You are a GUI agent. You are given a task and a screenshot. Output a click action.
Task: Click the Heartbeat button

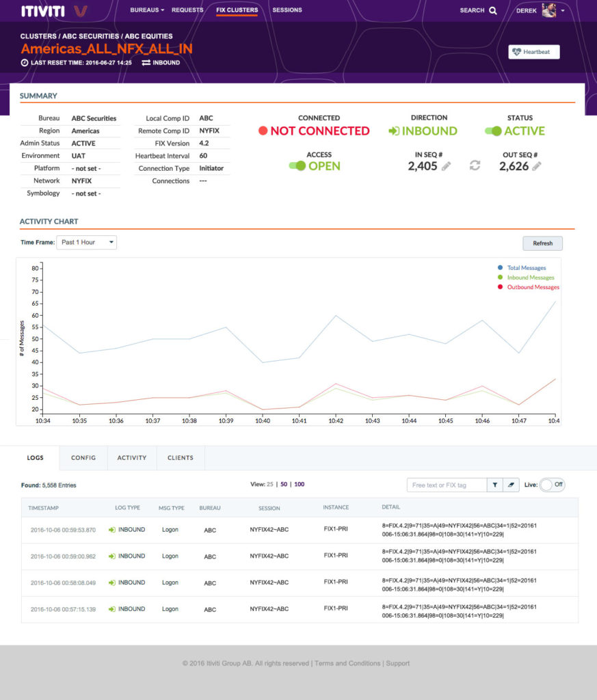click(x=533, y=52)
